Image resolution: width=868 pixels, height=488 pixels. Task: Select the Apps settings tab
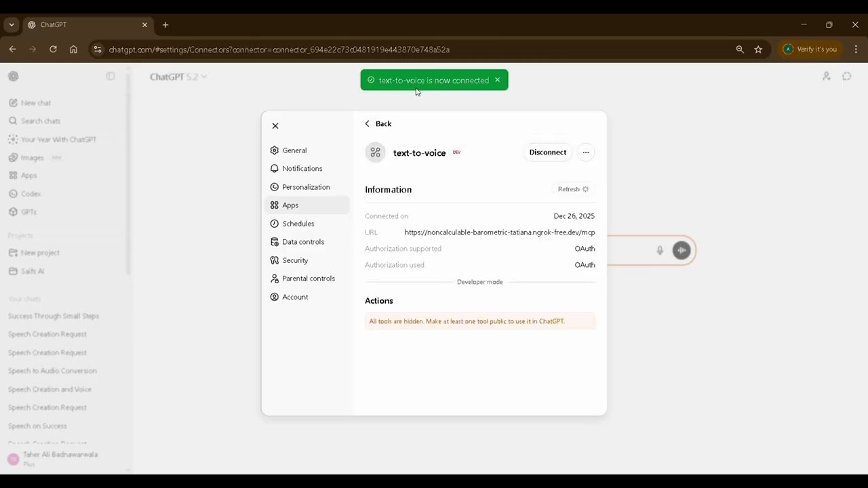(x=307, y=205)
